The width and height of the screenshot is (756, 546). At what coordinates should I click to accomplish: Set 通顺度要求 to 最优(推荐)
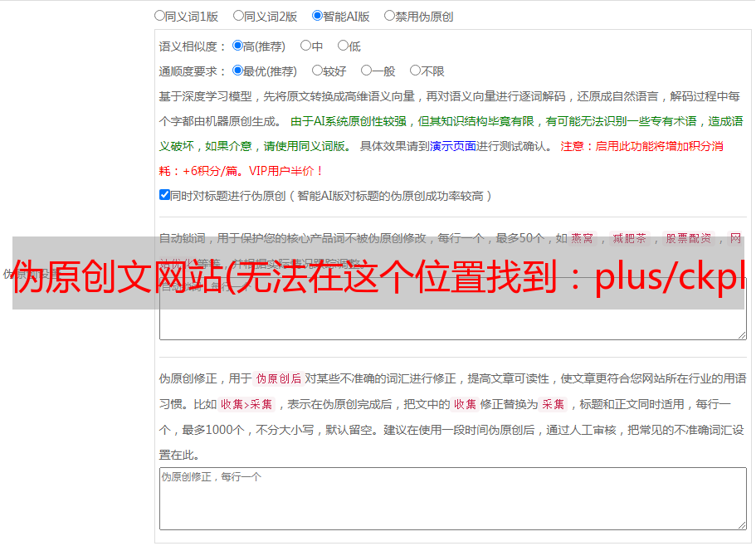(237, 71)
